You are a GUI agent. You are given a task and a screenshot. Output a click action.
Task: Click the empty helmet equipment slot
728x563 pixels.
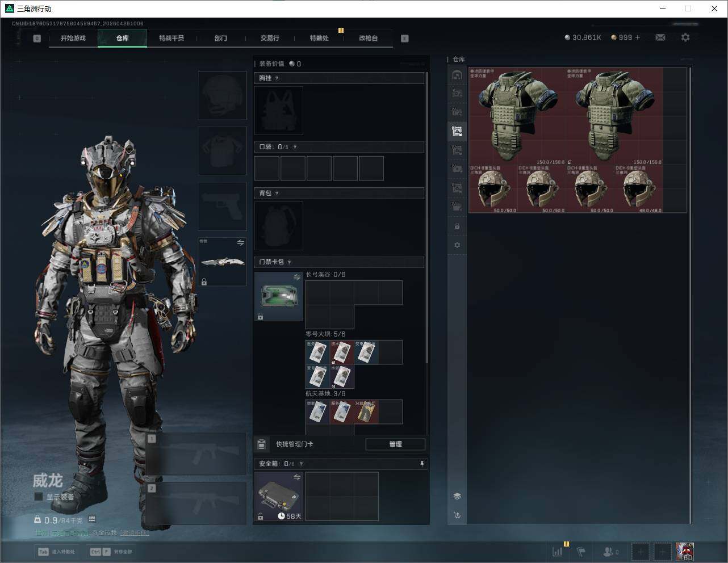(x=223, y=95)
